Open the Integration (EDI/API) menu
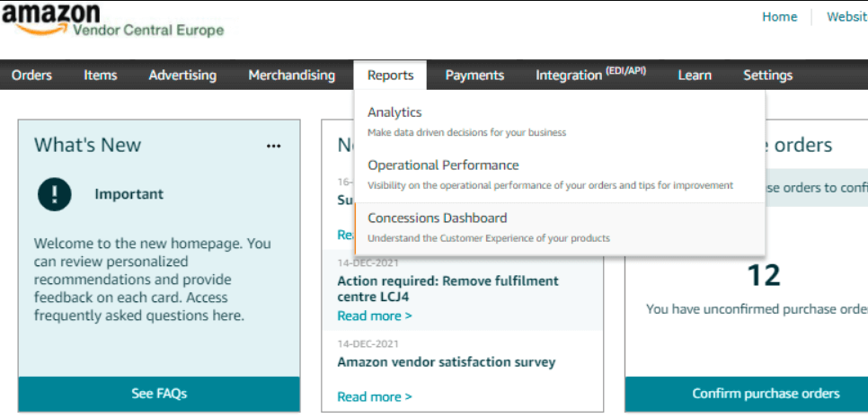This screenshot has width=868, height=418. tap(590, 75)
